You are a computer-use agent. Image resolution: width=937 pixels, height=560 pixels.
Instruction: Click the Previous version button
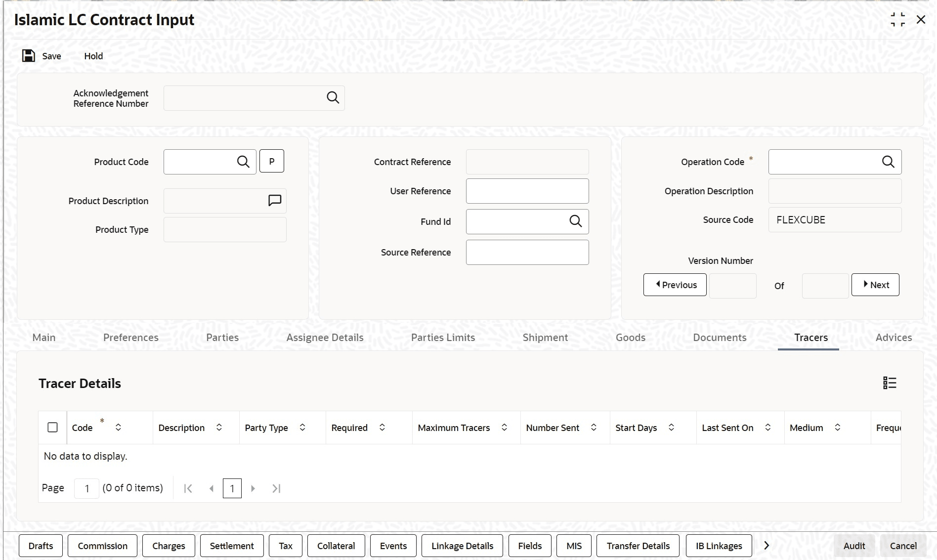pos(675,285)
